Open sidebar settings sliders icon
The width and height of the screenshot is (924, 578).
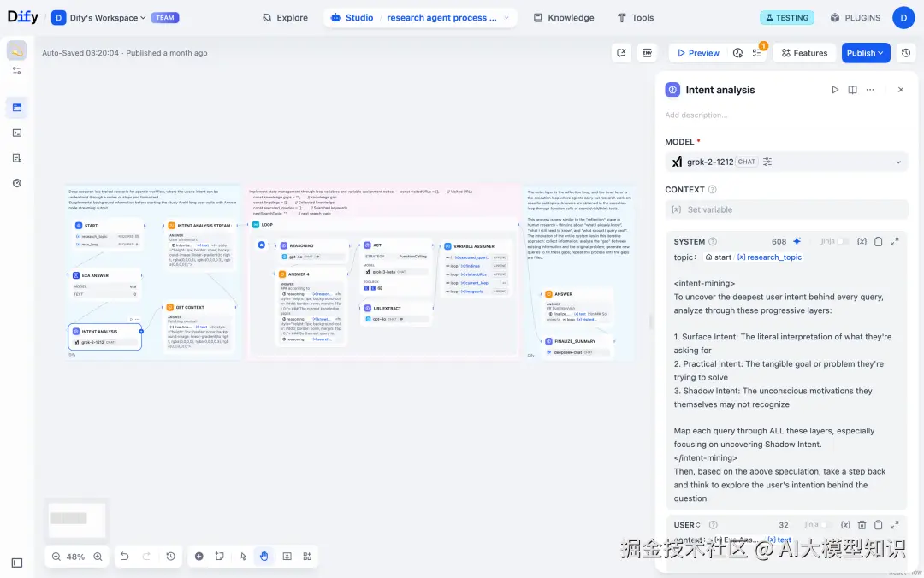[17, 70]
